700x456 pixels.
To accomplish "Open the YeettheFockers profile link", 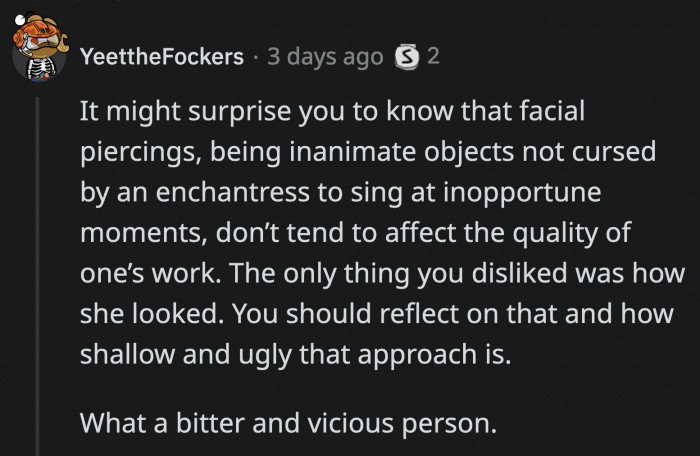I will (161, 56).
